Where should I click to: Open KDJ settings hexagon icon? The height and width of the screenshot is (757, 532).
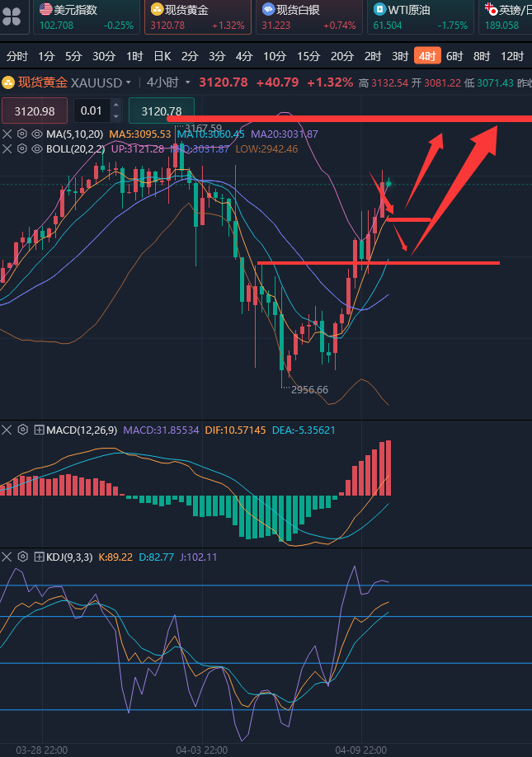click(23, 557)
